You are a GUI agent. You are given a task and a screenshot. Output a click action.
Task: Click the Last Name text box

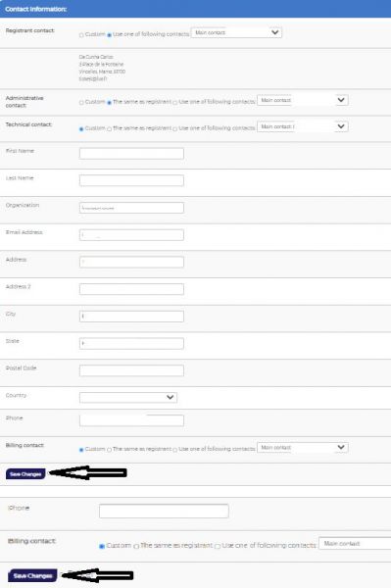pos(131,180)
